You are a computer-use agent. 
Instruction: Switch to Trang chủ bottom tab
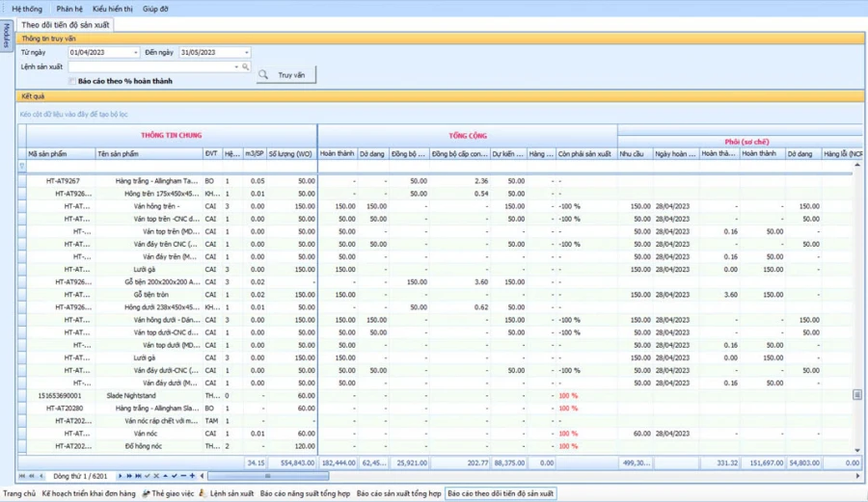19,493
